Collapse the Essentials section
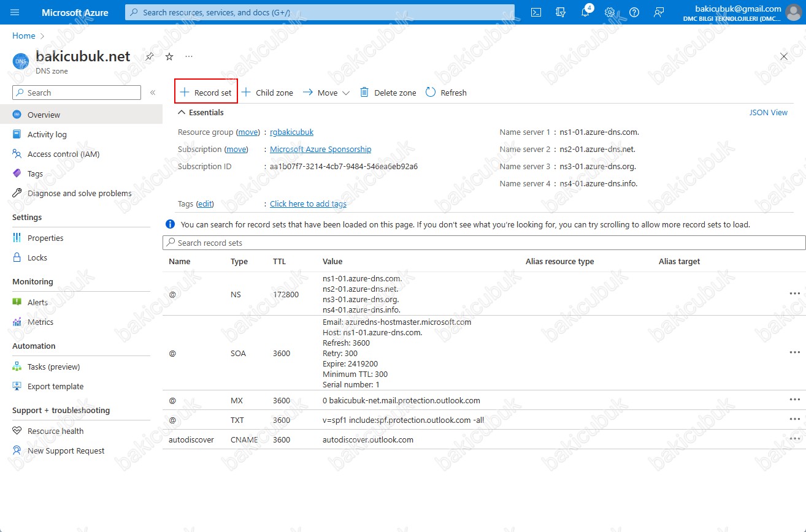This screenshot has width=806, height=532. 201,113
